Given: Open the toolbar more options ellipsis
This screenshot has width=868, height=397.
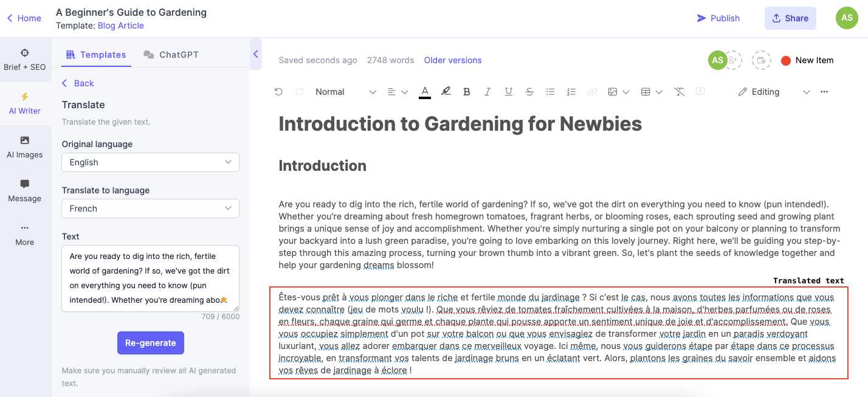Looking at the screenshot, I should tap(824, 92).
